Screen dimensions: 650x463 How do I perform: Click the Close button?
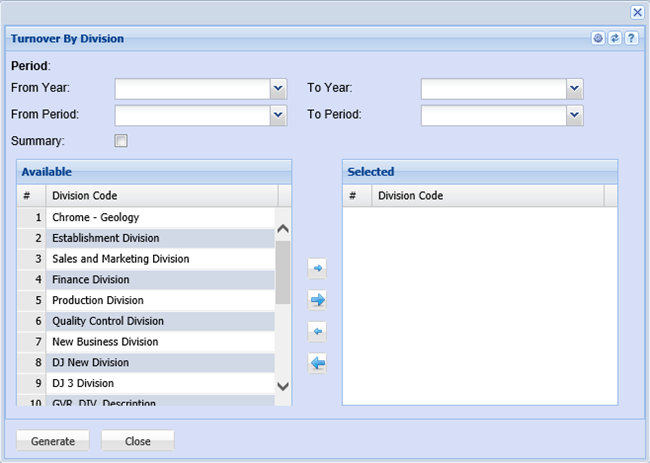(x=138, y=441)
